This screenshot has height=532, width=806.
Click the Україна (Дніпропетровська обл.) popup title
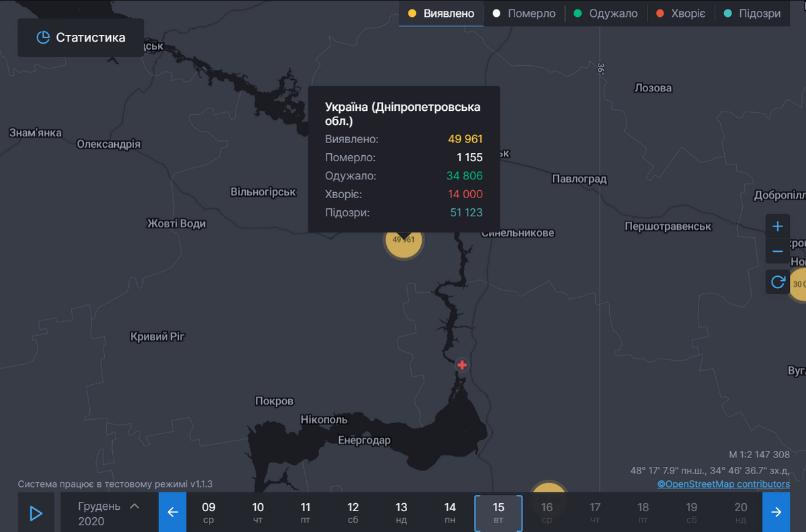pyautogui.click(x=403, y=114)
